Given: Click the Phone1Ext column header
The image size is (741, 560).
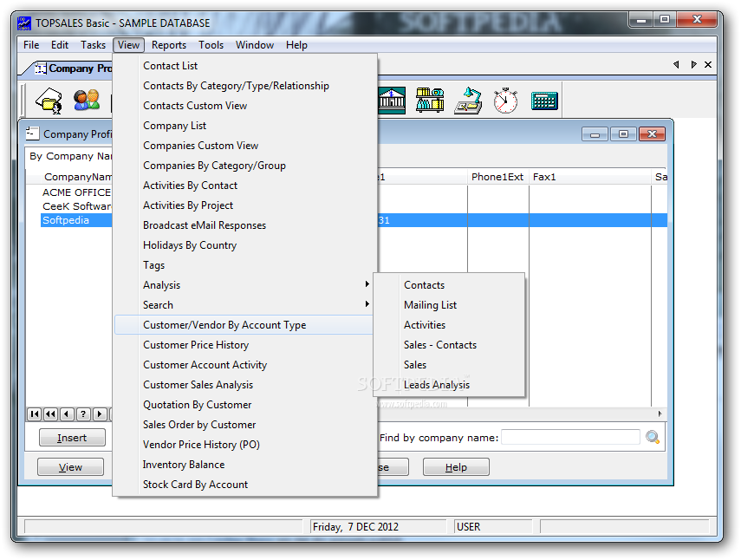Looking at the screenshot, I should 497,177.
